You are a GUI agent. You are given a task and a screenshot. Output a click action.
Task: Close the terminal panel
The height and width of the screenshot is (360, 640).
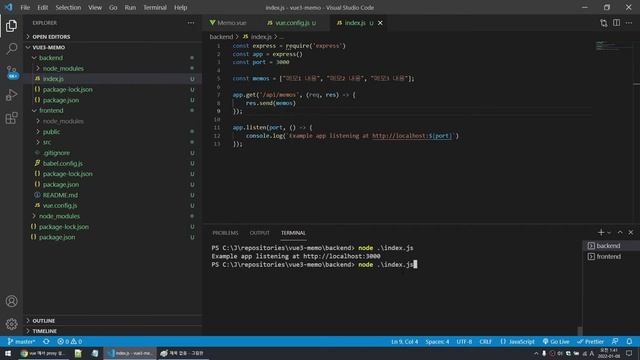tap(631, 232)
